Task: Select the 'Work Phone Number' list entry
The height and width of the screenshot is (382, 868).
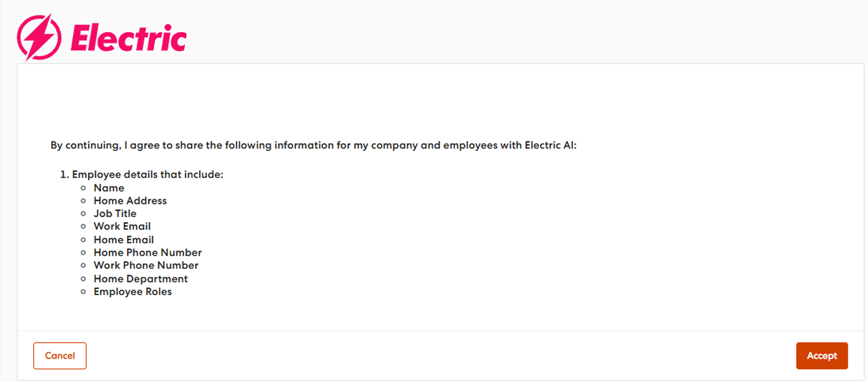Action: [146, 265]
